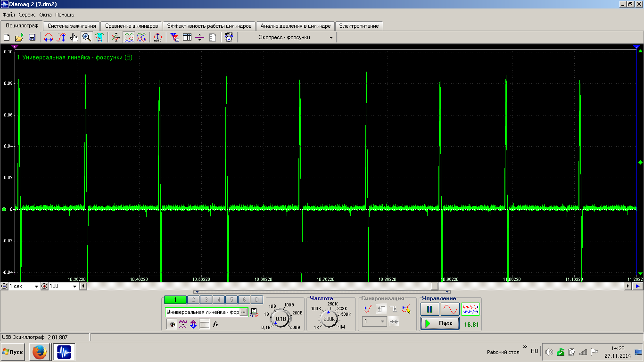Switch to Система зажигания tab
Viewport: 644px width, 362px height.
click(x=72, y=26)
